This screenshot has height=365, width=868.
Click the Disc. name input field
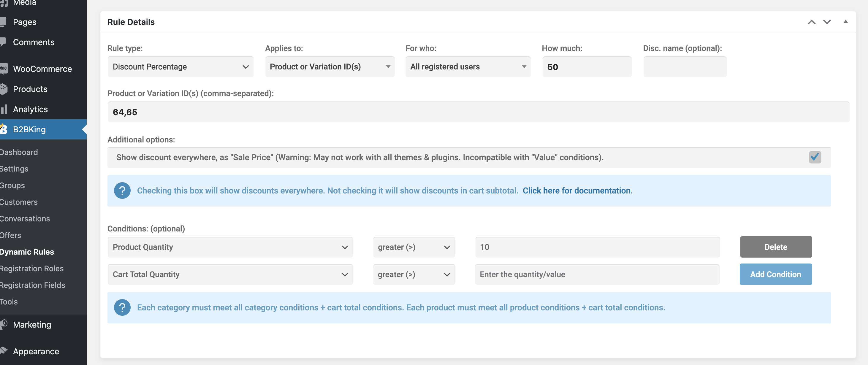685,67
